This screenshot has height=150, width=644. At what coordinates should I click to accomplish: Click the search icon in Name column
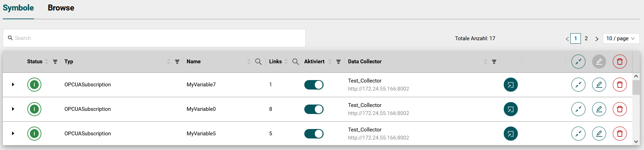(x=258, y=62)
